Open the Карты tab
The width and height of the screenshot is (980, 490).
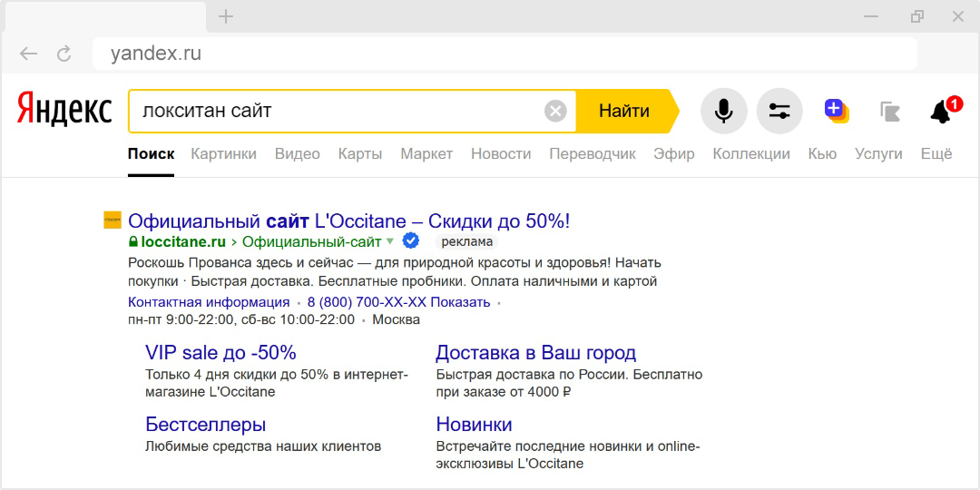(x=360, y=153)
